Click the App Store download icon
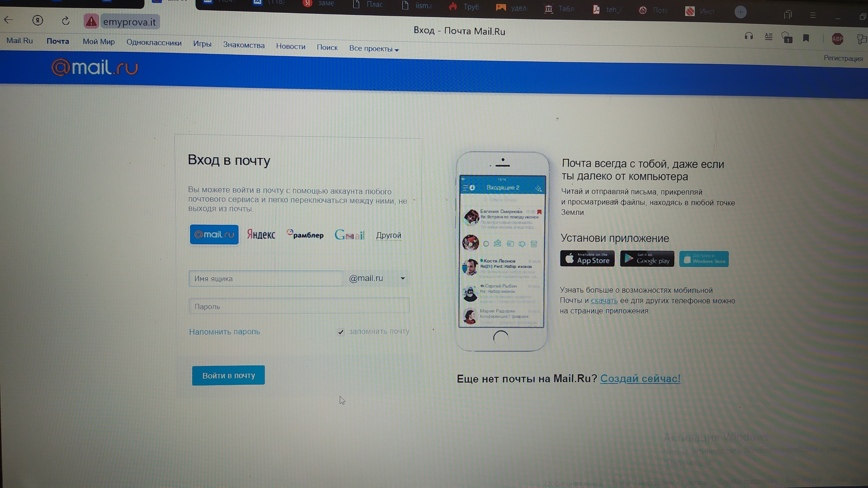Viewport: 868px width, 488px height. pos(588,258)
